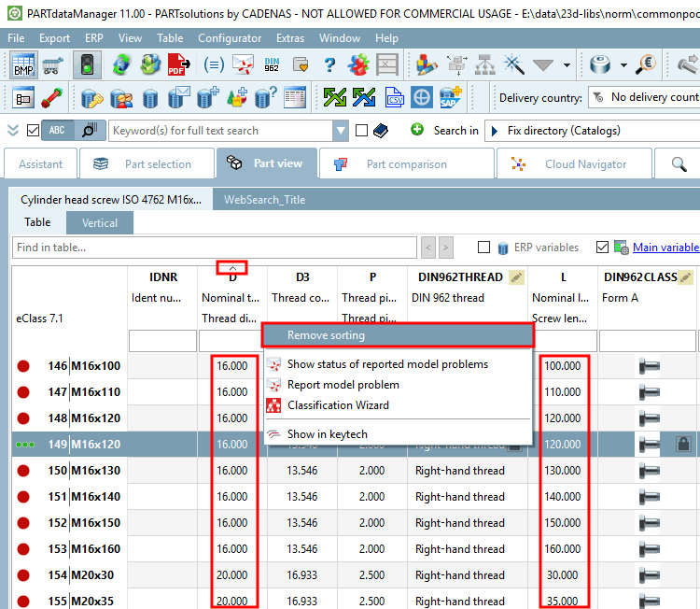Image resolution: width=700 pixels, height=609 pixels.
Task: Click the blue crosshair circle icon
Action: [422, 97]
